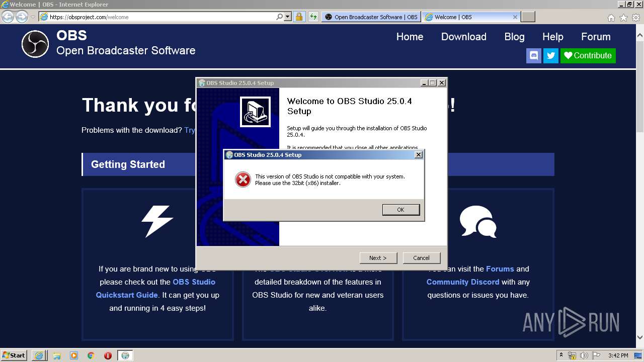644x362 pixels.
Task: Open the Home page from the navigation
Action: pos(410,37)
